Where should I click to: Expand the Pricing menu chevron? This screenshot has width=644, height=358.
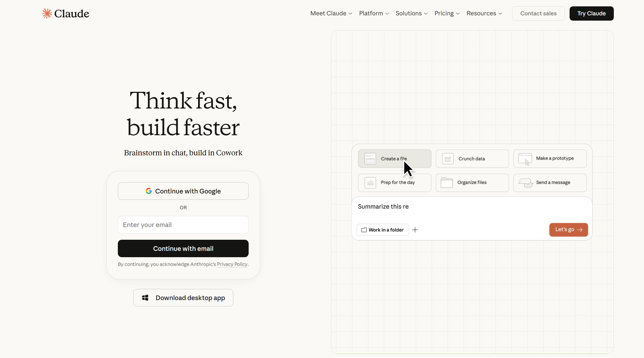click(458, 13)
